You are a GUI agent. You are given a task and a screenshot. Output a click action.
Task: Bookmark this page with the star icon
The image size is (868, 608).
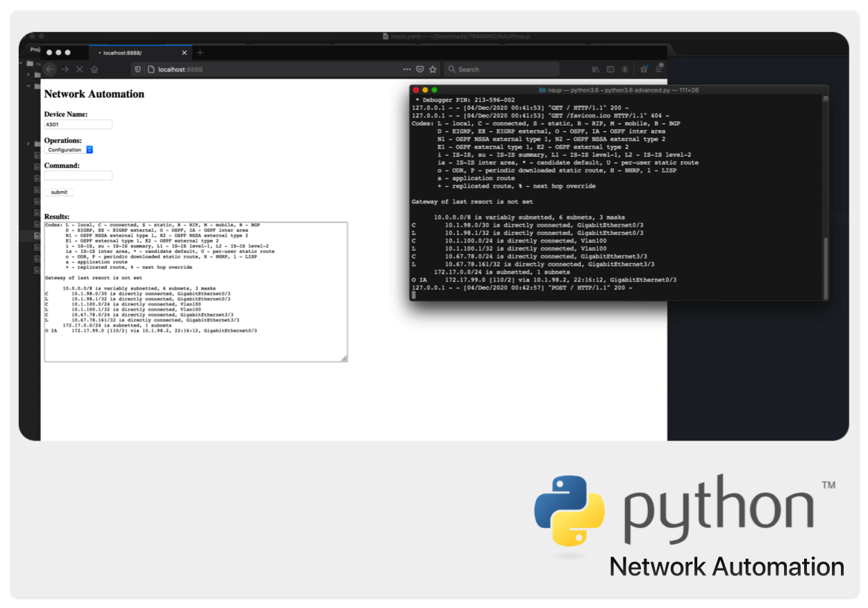point(433,69)
